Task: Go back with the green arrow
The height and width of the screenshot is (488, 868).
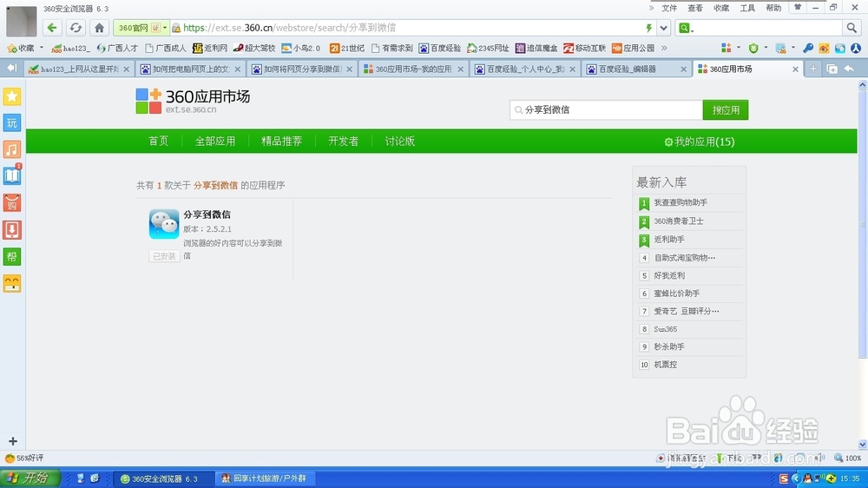Action: click(52, 28)
